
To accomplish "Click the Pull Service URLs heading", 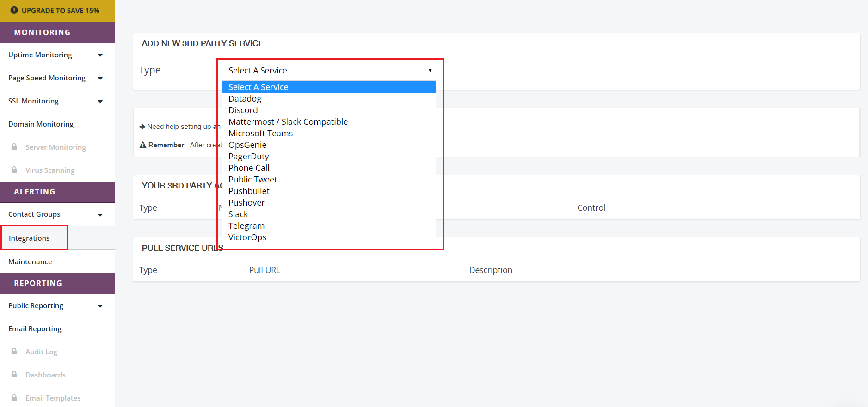I will tap(182, 248).
